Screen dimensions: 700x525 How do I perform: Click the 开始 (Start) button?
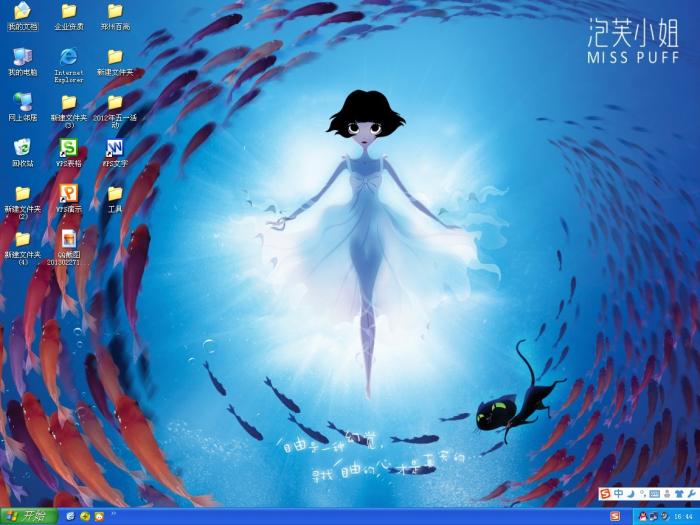[x=29, y=517]
